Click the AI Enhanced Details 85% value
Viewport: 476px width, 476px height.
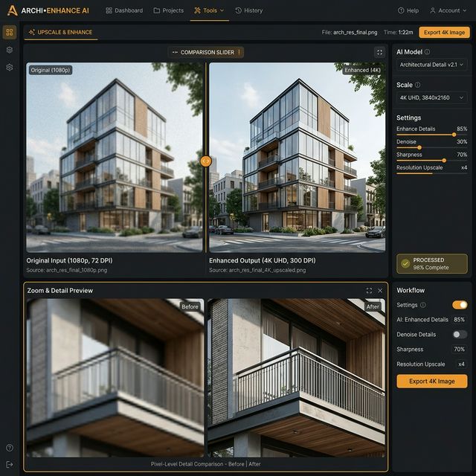pos(459,320)
